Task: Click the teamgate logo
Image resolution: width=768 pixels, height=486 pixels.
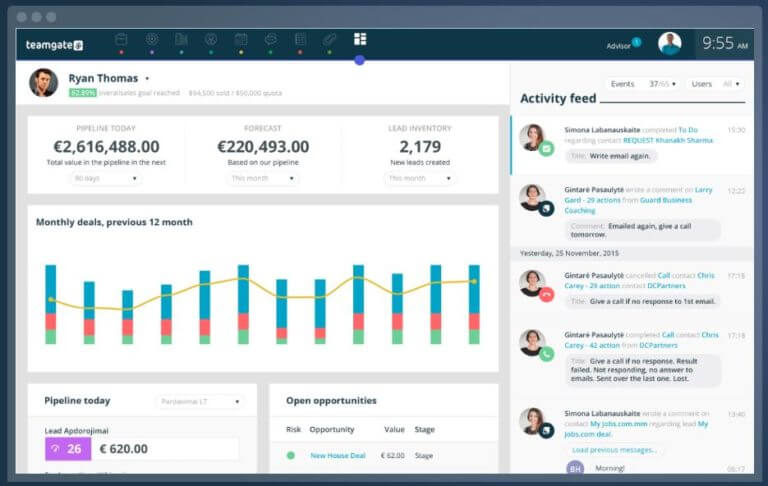Action: tap(55, 45)
